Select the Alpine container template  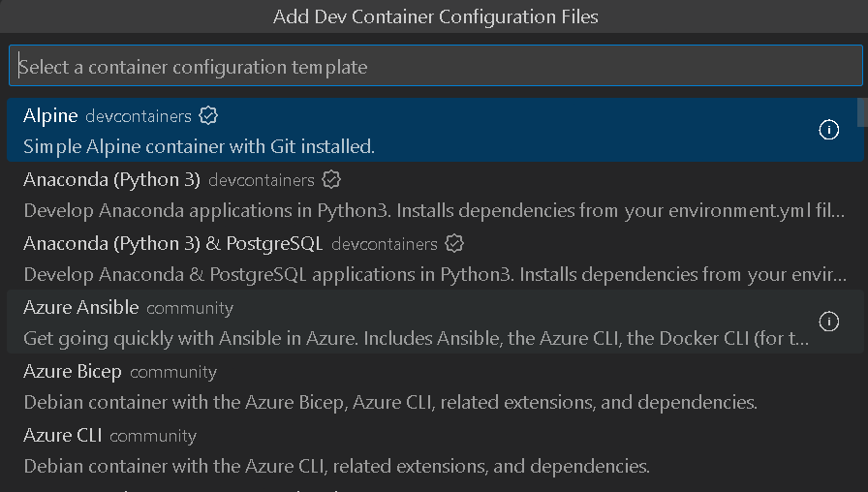tap(50, 116)
